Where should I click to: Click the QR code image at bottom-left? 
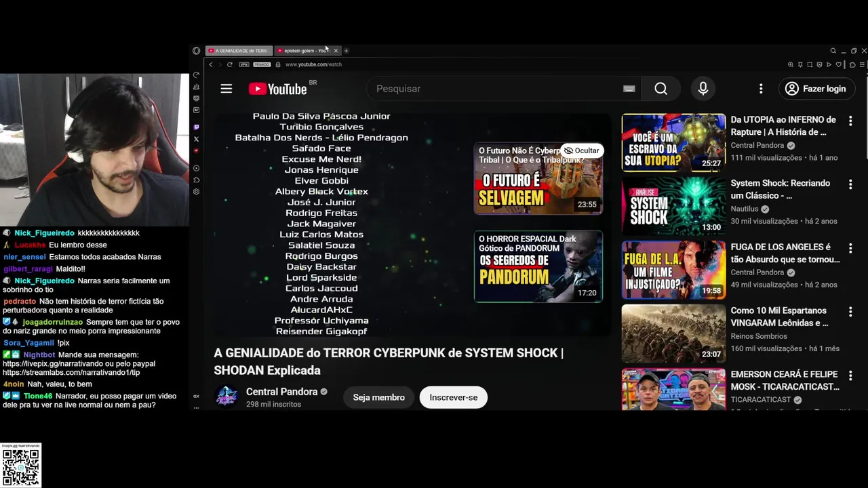(x=21, y=467)
